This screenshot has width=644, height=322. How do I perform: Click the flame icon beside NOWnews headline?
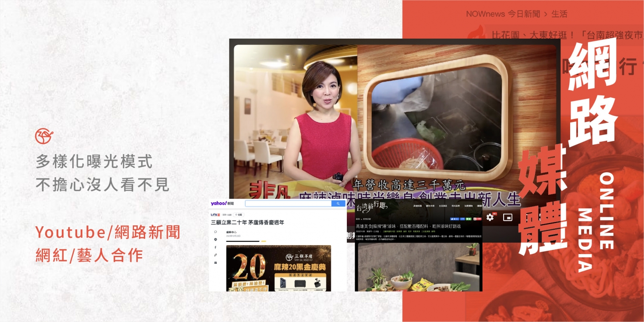pyautogui.click(x=476, y=33)
